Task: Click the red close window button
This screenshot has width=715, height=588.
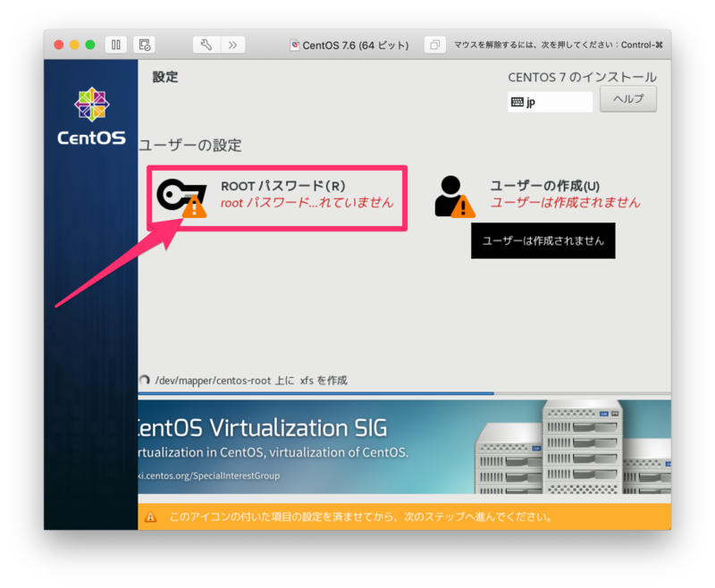Action: click(x=59, y=45)
